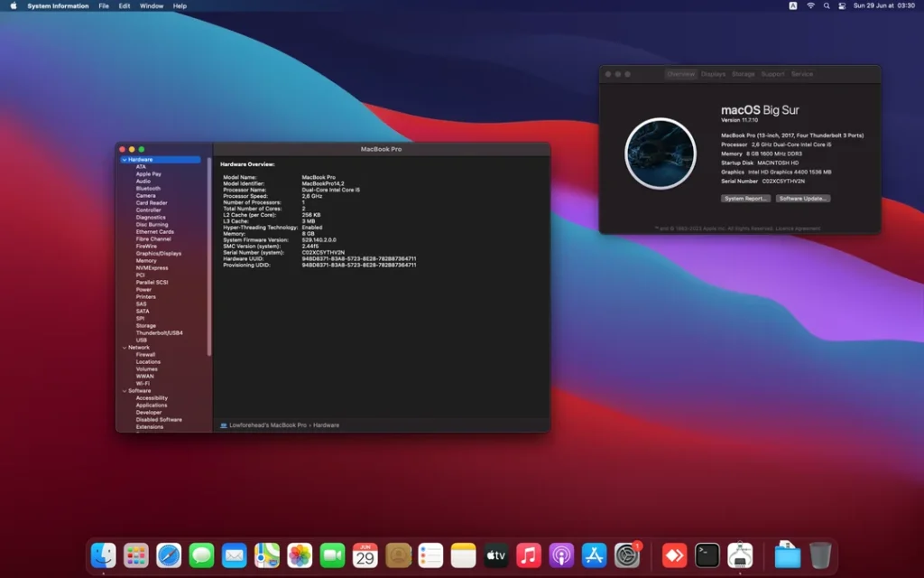The height and width of the screenshot is (578, 924).
Task: Open the Notes app in the Dock
Action: pos(464,555)
